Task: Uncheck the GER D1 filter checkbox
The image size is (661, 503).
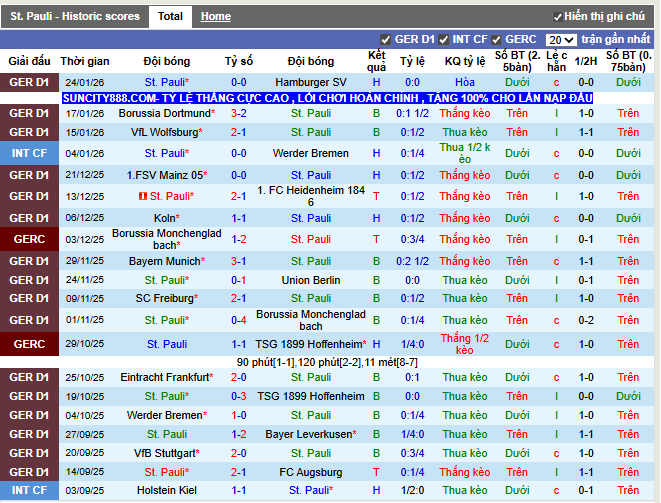Action: click(385, 40)
